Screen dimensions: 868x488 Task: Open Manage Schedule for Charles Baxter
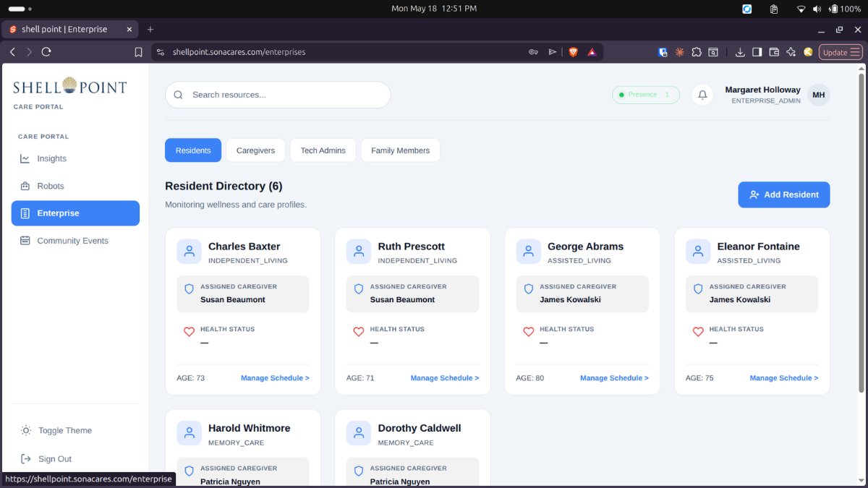[275, 378]
